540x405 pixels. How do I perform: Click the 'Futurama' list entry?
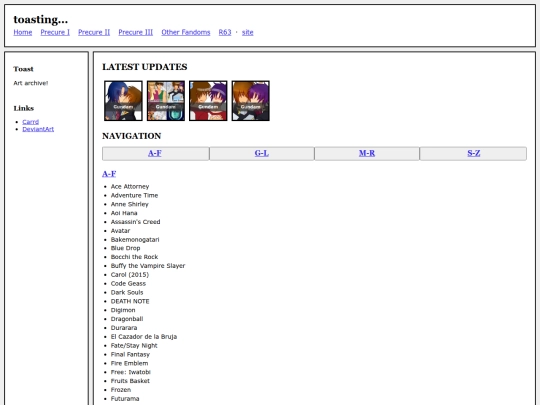tap(125, 399)
